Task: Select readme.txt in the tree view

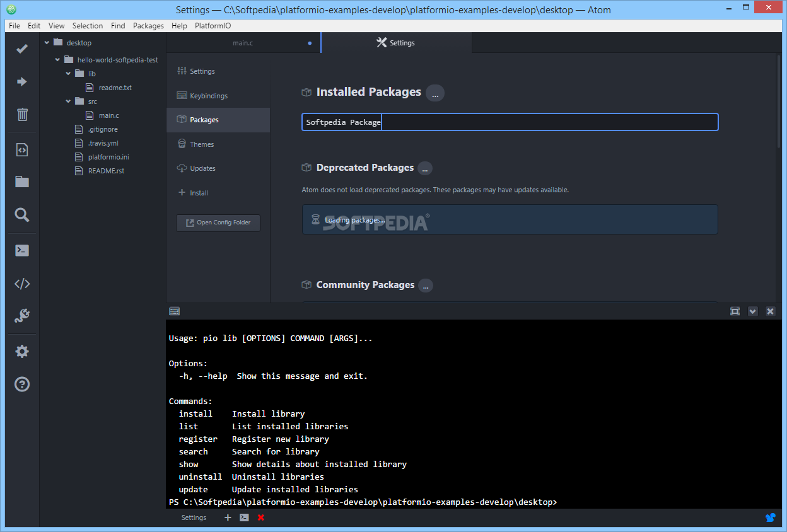Action: click(115, 88)
